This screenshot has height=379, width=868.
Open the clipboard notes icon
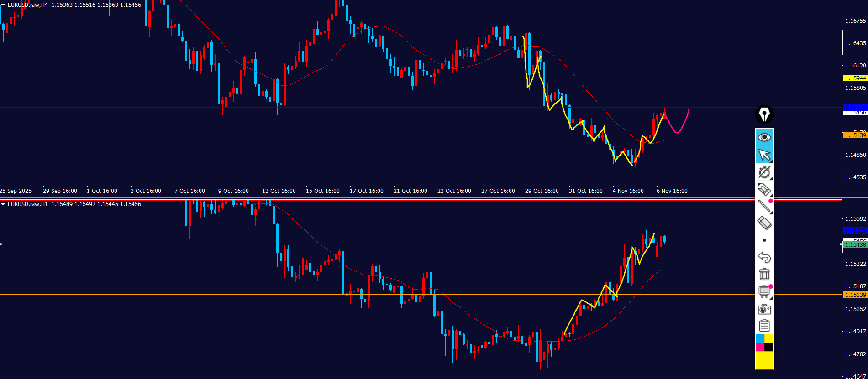coord(764,326)
